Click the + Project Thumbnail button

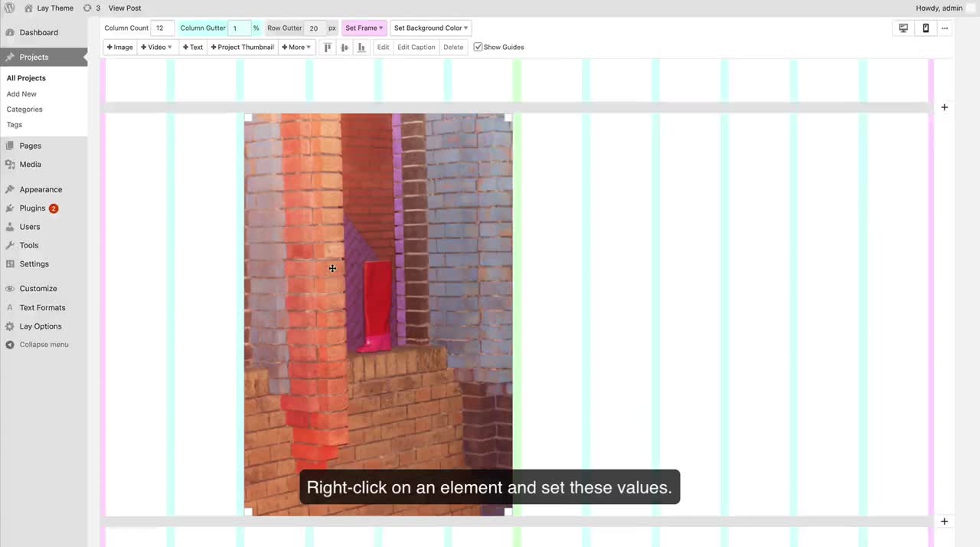[243, 47]
